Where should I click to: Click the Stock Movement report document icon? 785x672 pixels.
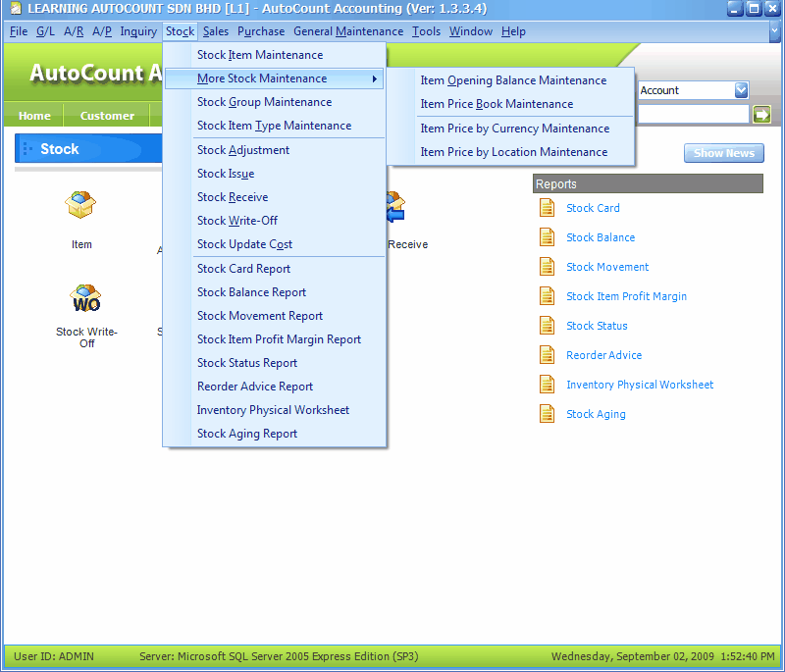pos(547,267)
